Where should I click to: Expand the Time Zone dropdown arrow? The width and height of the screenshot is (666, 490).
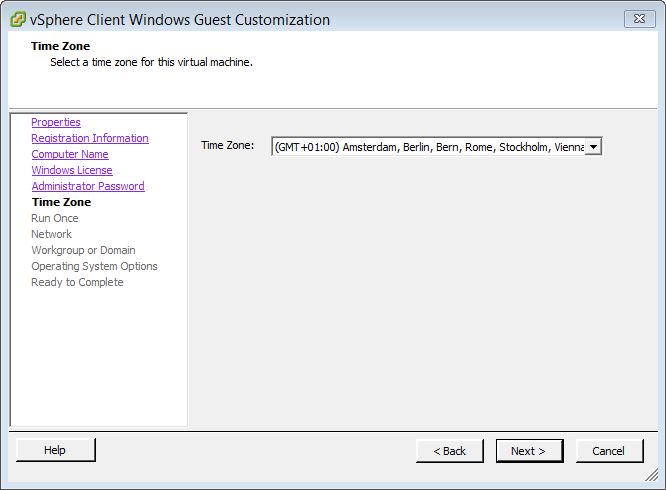[x=593, y=147]
